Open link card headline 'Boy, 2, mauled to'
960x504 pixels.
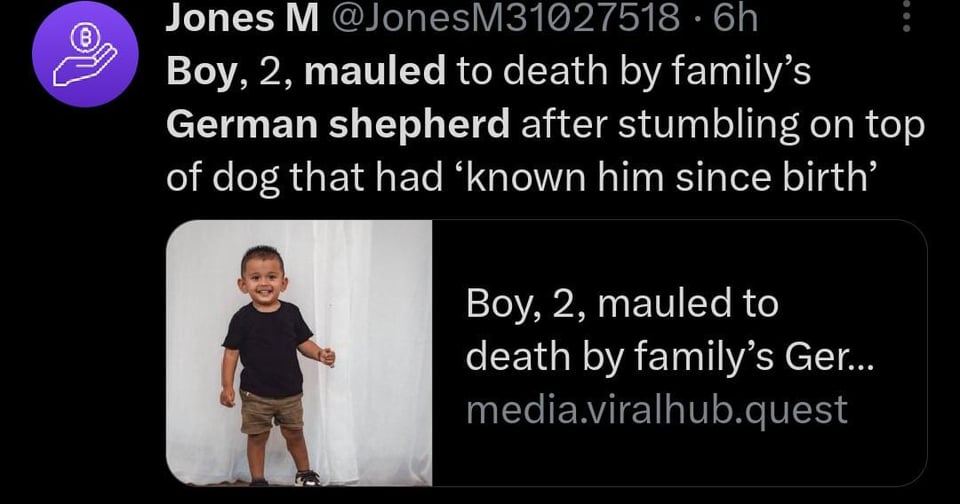pos(621,304)
